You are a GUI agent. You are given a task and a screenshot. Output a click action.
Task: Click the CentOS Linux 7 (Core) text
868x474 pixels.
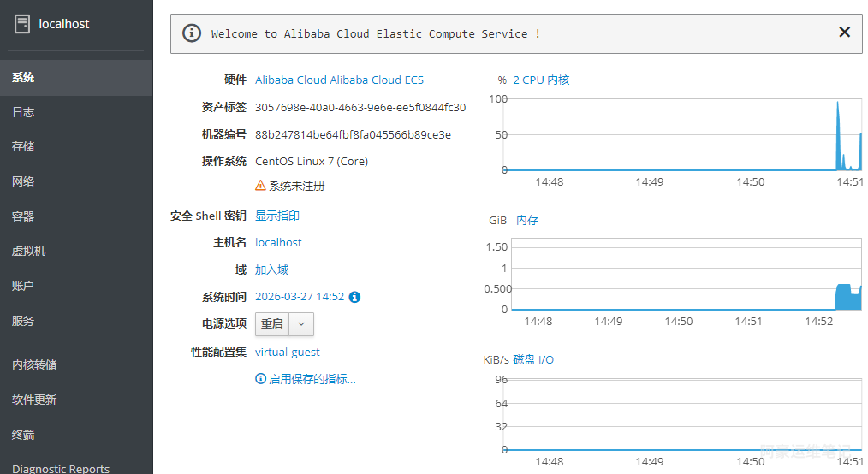tap(311, 161)
